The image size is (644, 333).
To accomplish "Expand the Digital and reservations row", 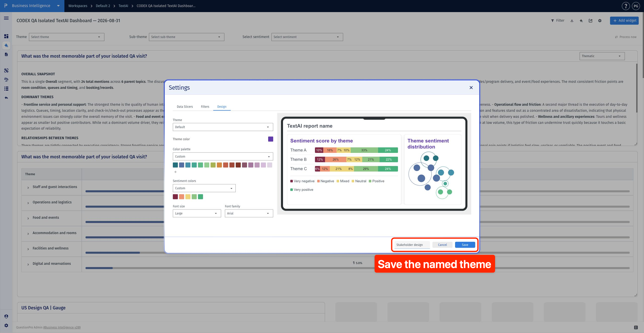I will (28, 264).
